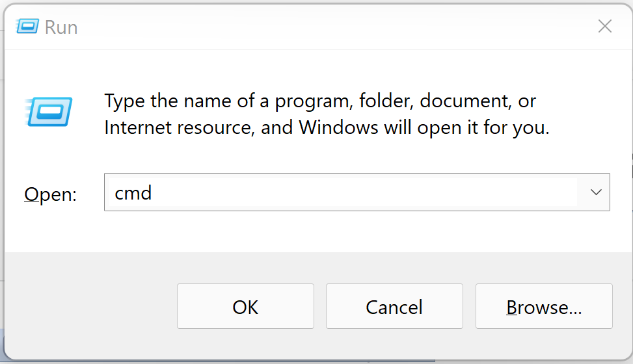Click the word "Windows" in the description
This screenshot has width=633, height=364.
click(x=338, y=127)
